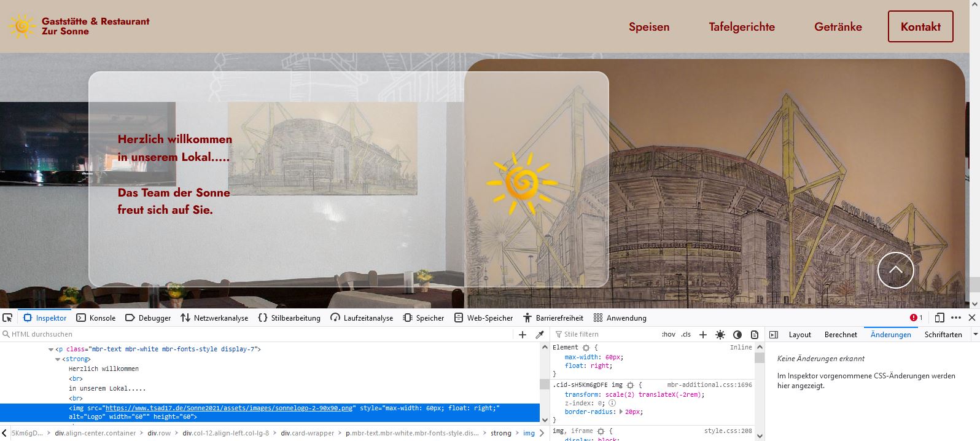Collapse the strong element node
Image resolution: width=980 pixels, height=441 pixels.
pos(58,359)
